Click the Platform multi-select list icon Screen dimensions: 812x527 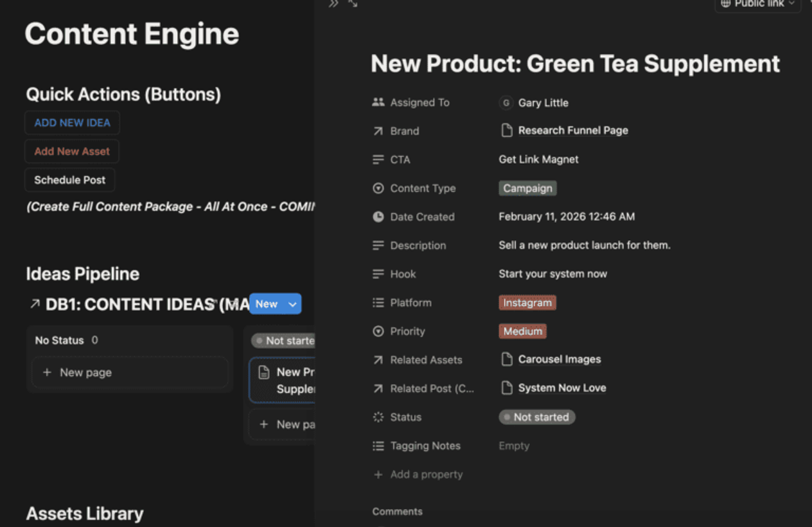[378, 303]
